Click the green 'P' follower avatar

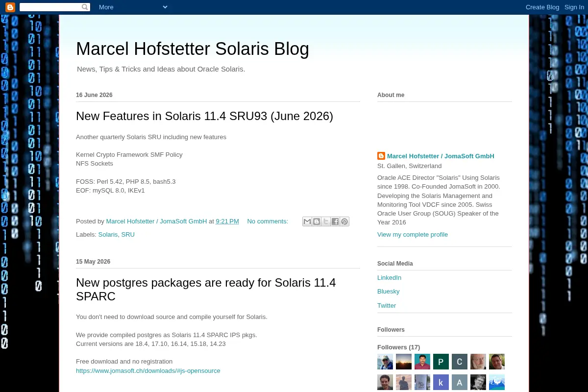tap(441, 362)
